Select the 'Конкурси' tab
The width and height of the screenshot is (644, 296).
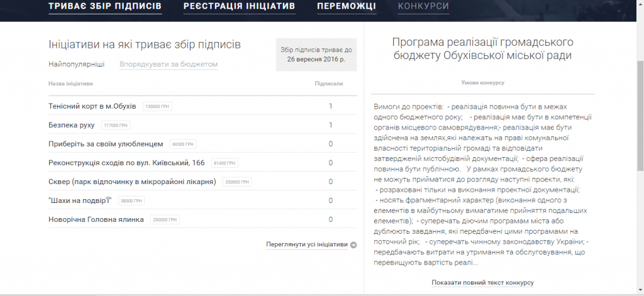point(423,6)
